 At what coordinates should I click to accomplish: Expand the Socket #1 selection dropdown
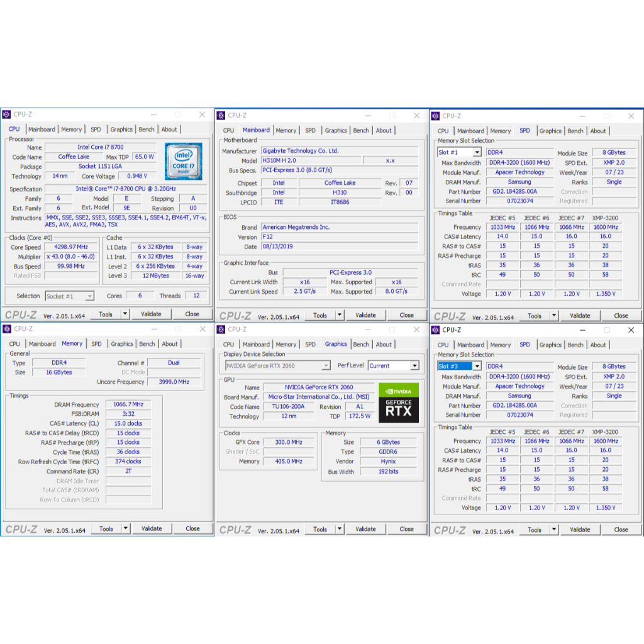[89, 296]
